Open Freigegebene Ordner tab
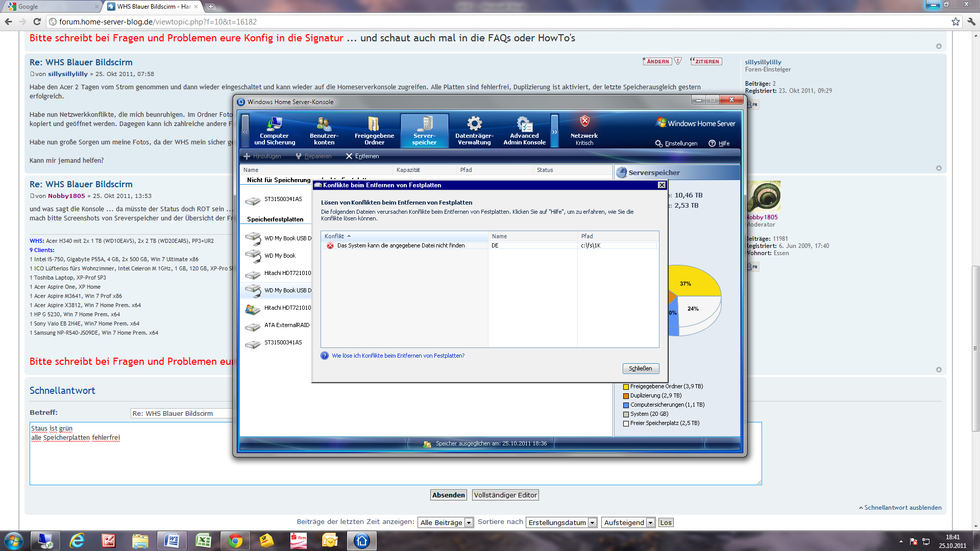 coord(374,131)
